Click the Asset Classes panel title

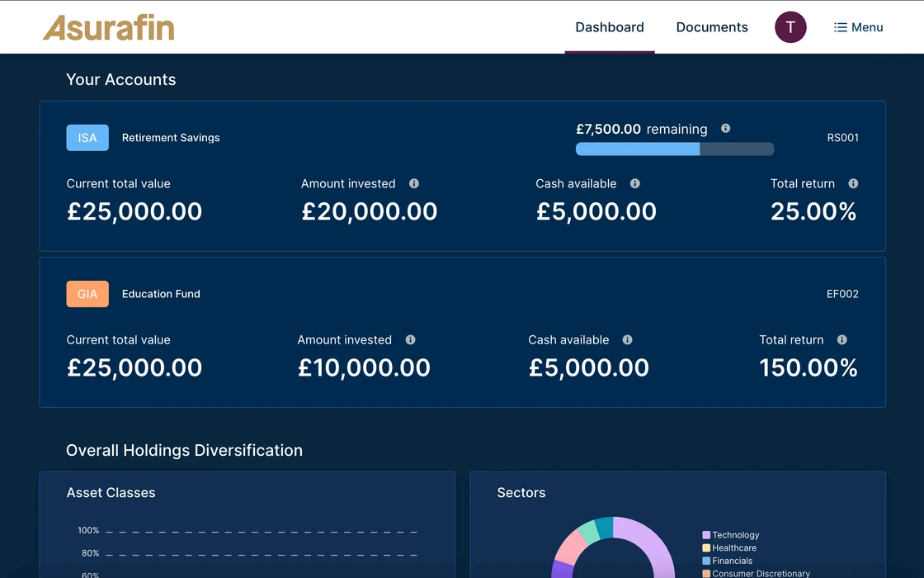click(x=111, y=492)
